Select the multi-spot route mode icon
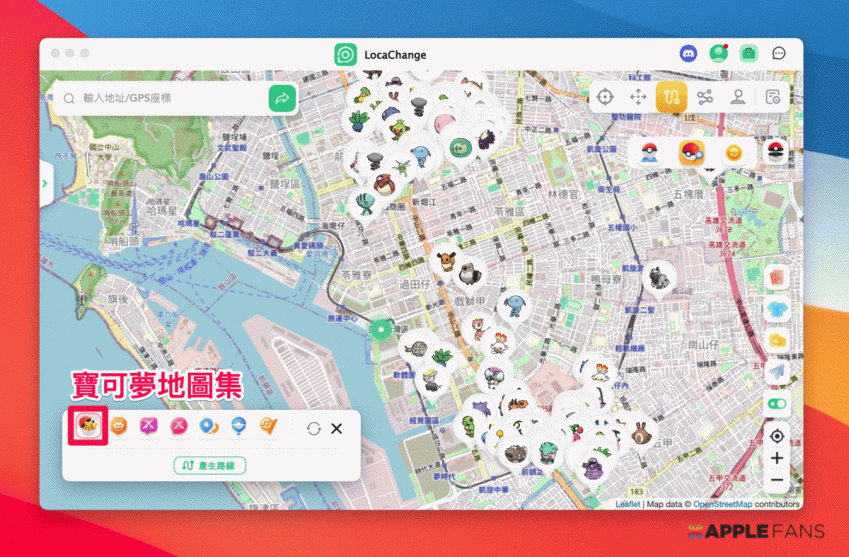This screenshot has width=849, height=557. click(x=671, y=97)
